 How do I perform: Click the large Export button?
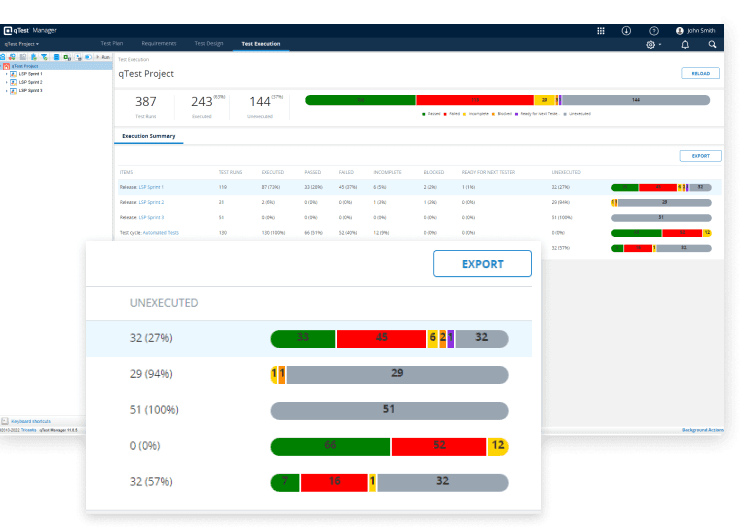482,264
